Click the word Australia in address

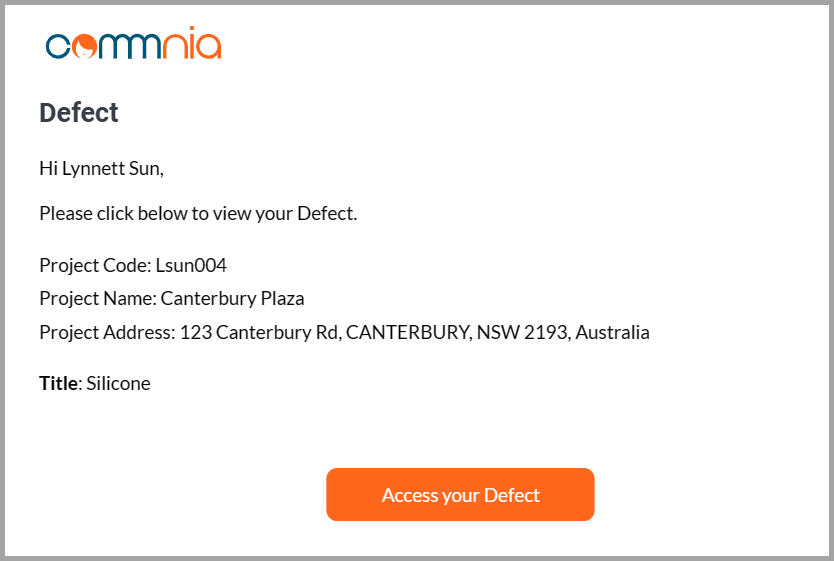point(613,332)
